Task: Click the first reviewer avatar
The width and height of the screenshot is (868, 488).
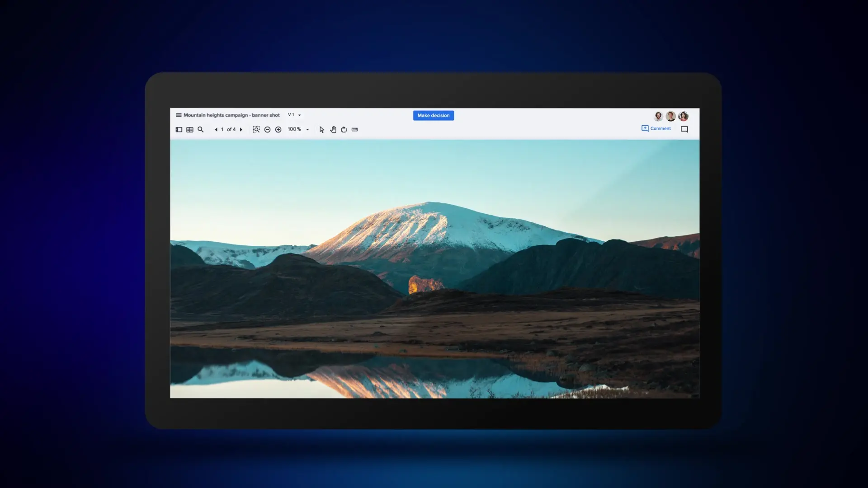Action: click(658, 117)
